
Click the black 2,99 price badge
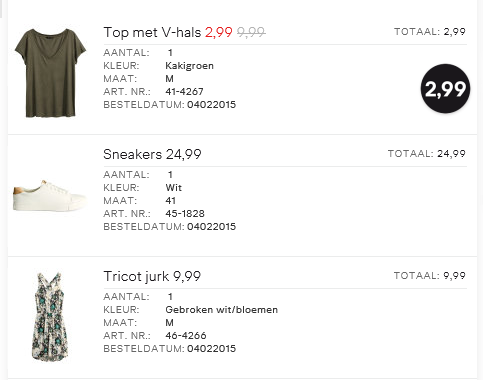[x=445, y=89]
